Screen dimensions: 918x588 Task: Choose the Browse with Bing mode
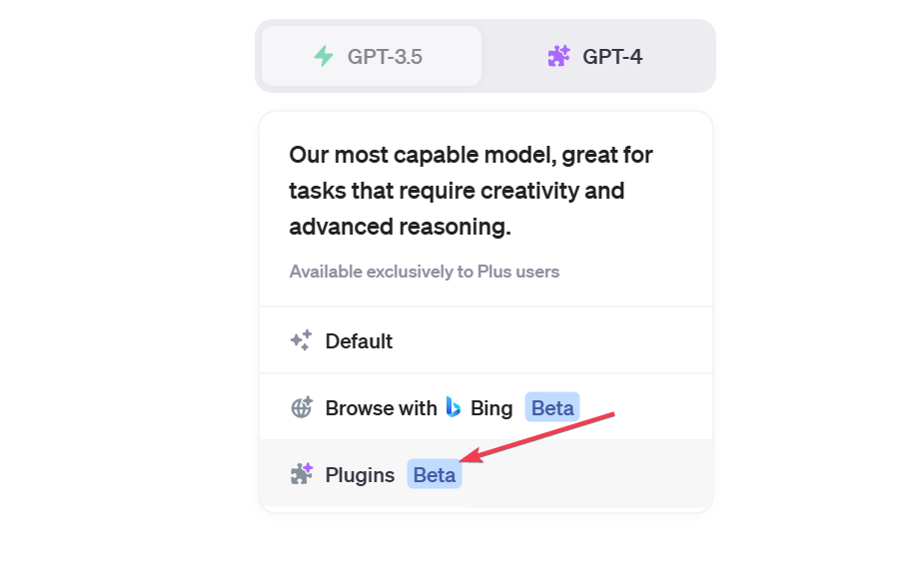click(x=485, y=407)
